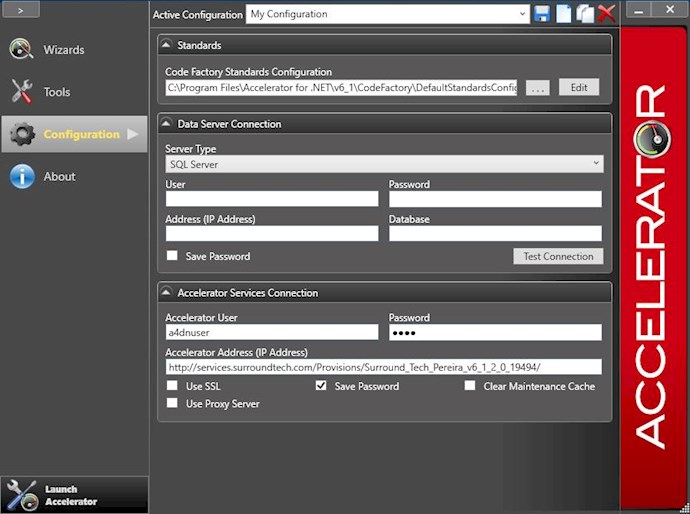
Task: Open the Tools menu item
Action: (x=74, y=92)
